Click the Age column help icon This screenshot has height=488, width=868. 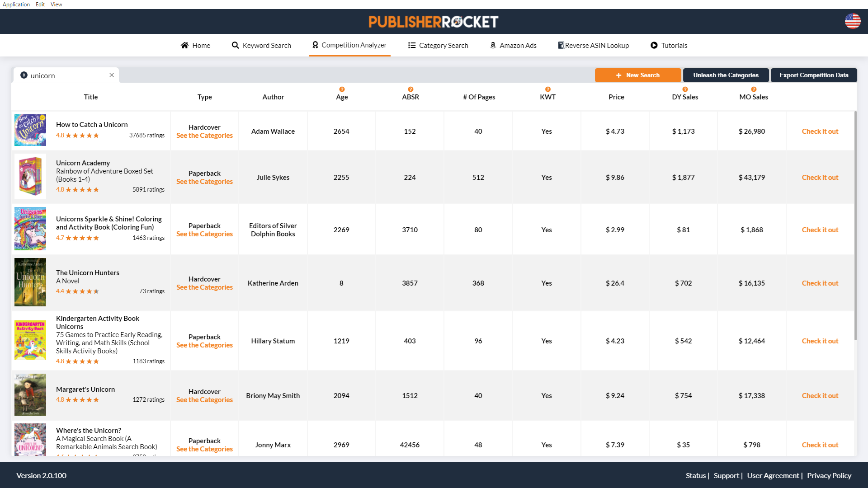(342, 89)
